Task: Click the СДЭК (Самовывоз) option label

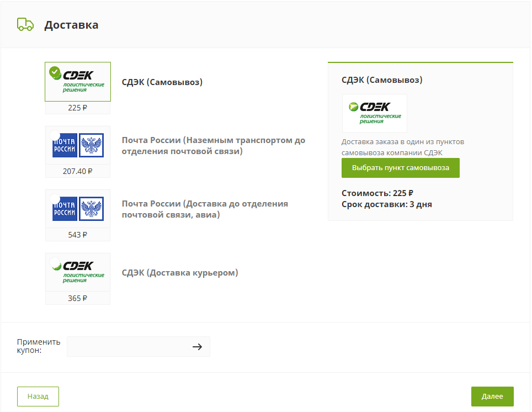Action: pyautogui.click(x=162, y=82)
